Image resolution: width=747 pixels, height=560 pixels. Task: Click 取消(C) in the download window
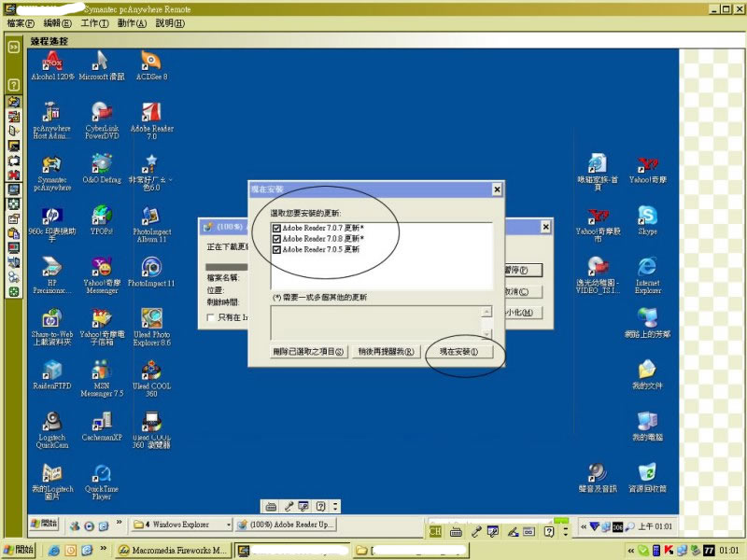coord(523,291)
